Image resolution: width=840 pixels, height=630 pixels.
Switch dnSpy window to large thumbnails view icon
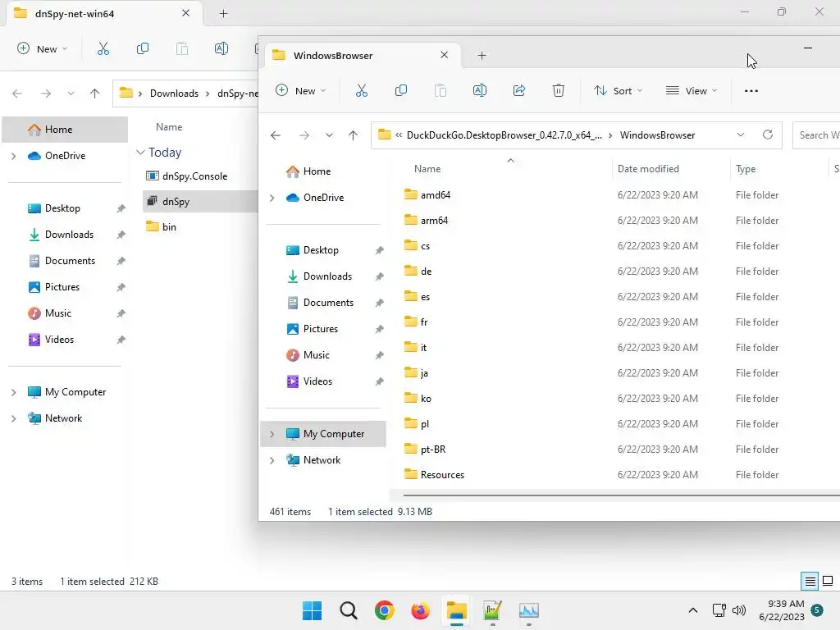828,581
